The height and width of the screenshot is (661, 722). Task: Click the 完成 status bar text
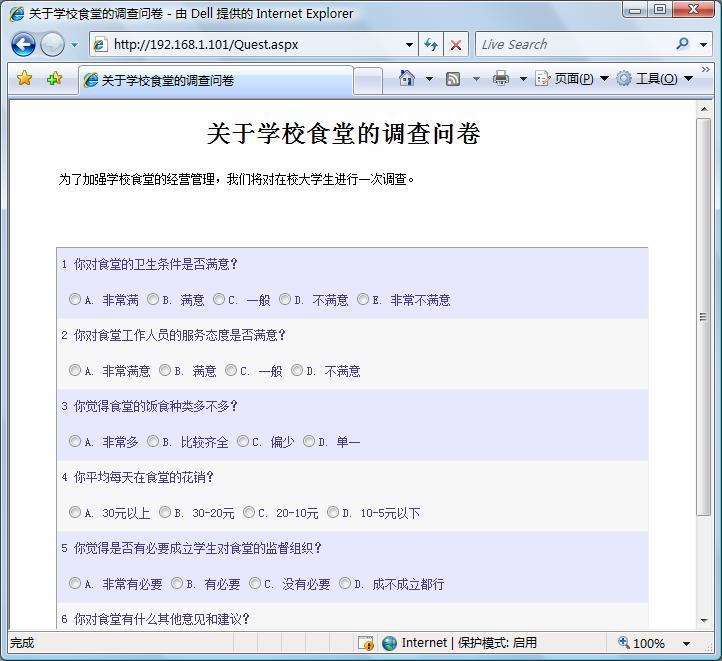pyautogui.click(x=22, y=643)
